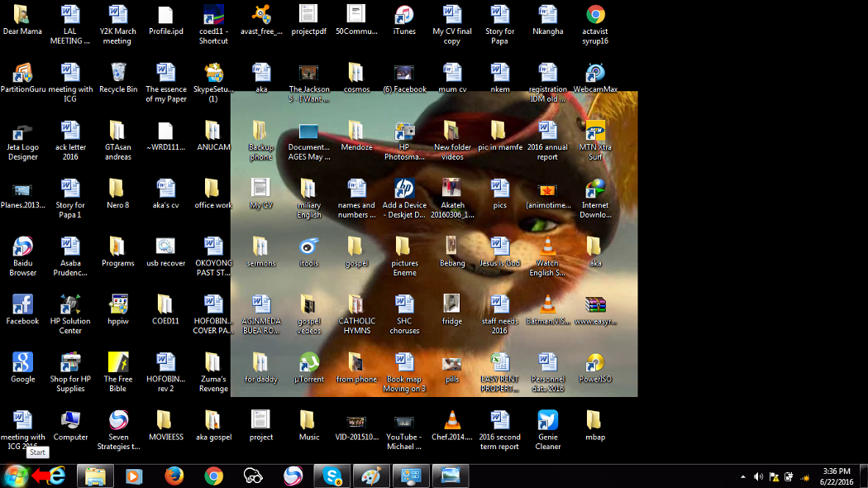Open the 2016 annual report document
The image size is (868, 488).
(x=547, y=141)
